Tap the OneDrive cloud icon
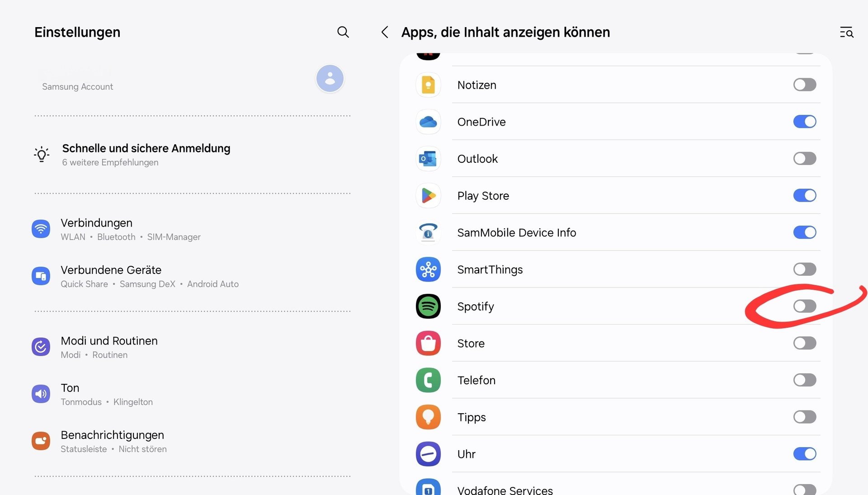The height and width of the screenshot is (495, 868). 428,122
